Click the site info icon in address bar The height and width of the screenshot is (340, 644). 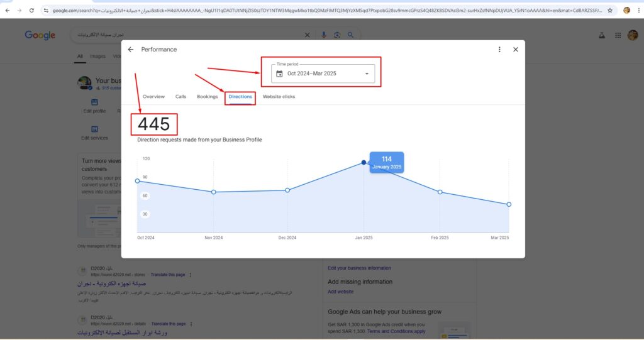pyautogui.click(x=46, y=10)
